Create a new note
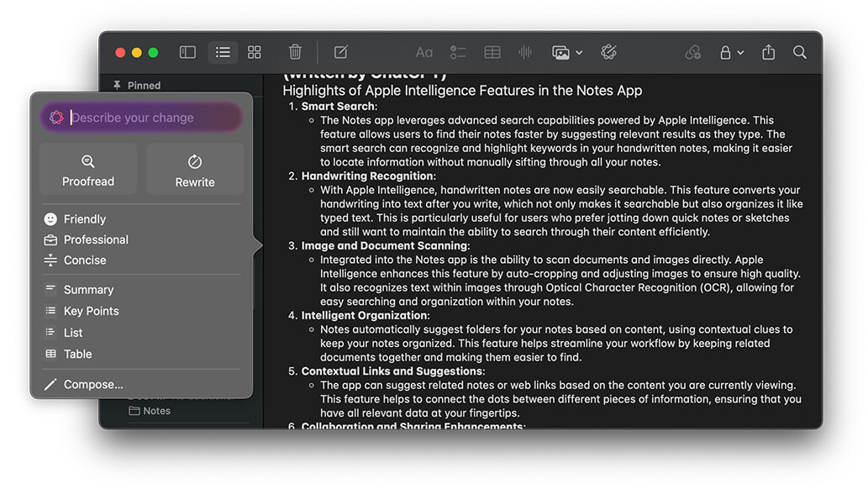The height and width of the screenshot is (489, 868). click(341, 52)
